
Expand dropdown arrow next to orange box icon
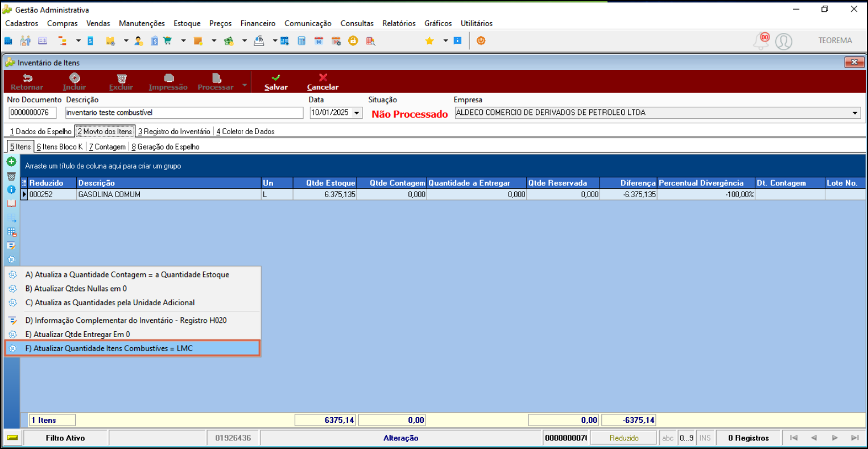tap(214, 41)
